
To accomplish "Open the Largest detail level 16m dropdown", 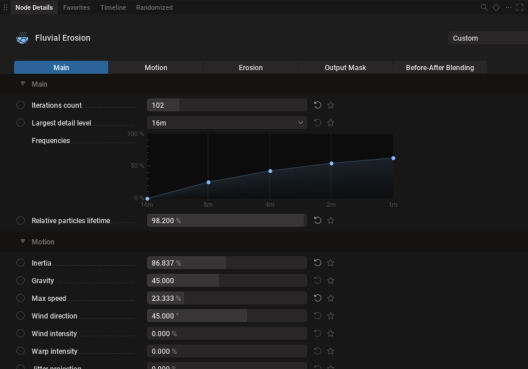I will point(227,123).
